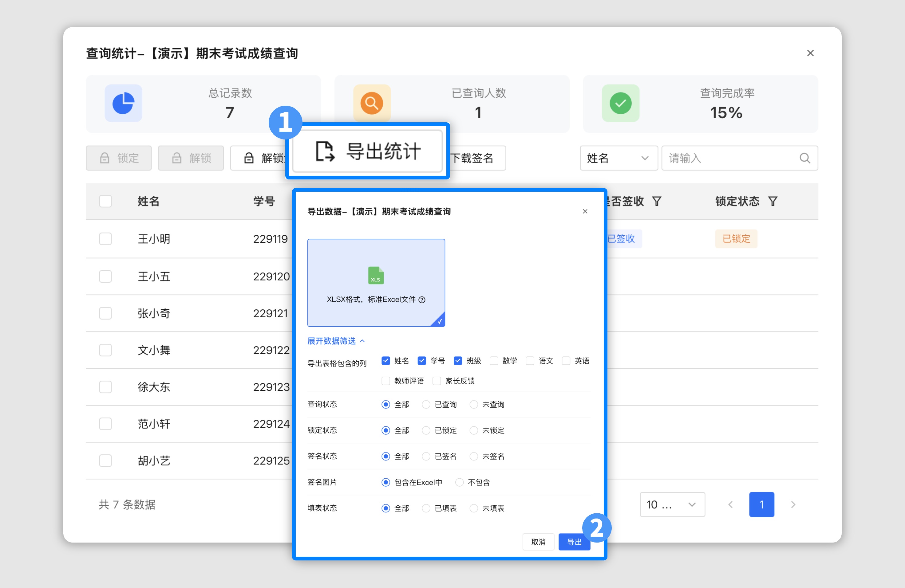Click the search magnifier icon in the input
This screenshot has height=588, width=905.
click(x=804, y=158)
